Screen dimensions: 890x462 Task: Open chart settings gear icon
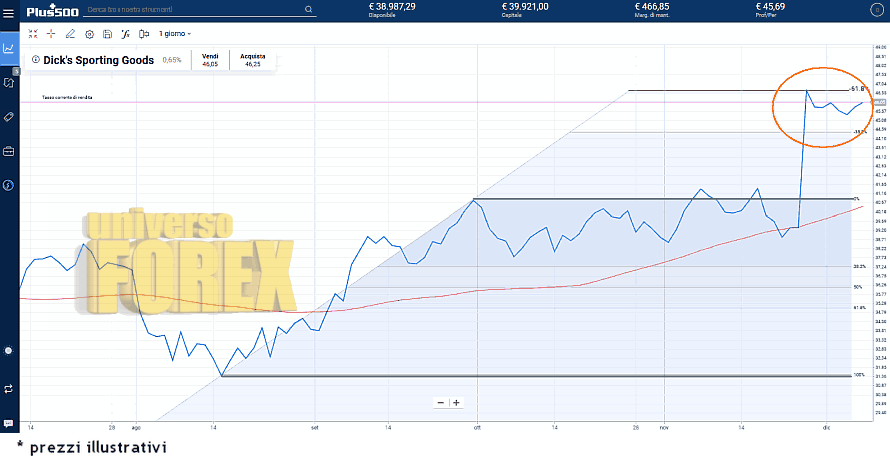click(89, 33)
